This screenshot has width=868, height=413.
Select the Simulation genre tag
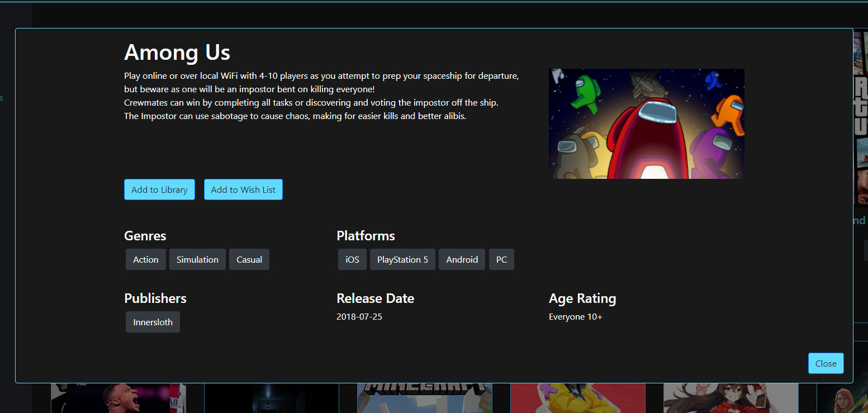pos(197,259)
